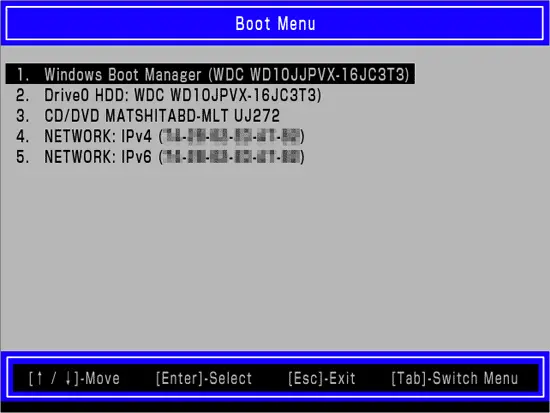Click the -Move label in footer
Viewport: 550px width, 413px height.
[100, 379]
